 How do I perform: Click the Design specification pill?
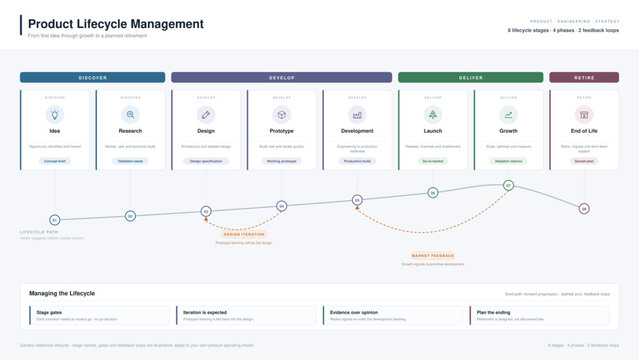pos(206,161)
